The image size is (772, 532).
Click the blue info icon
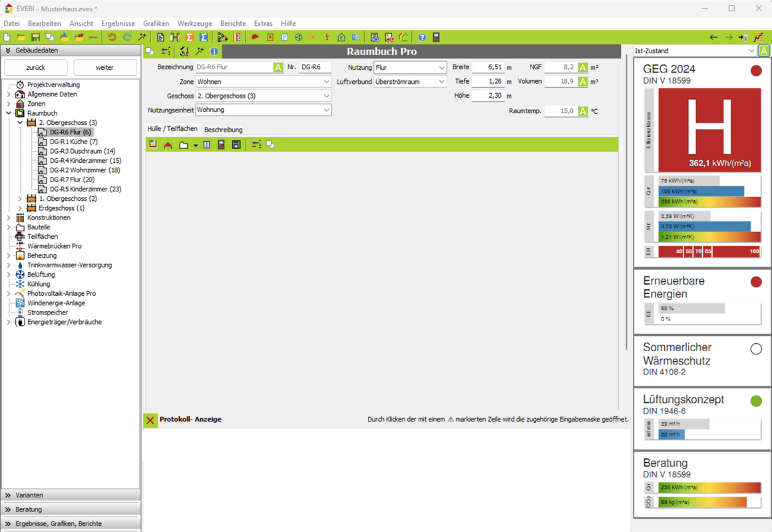click(x=214, y=51)
